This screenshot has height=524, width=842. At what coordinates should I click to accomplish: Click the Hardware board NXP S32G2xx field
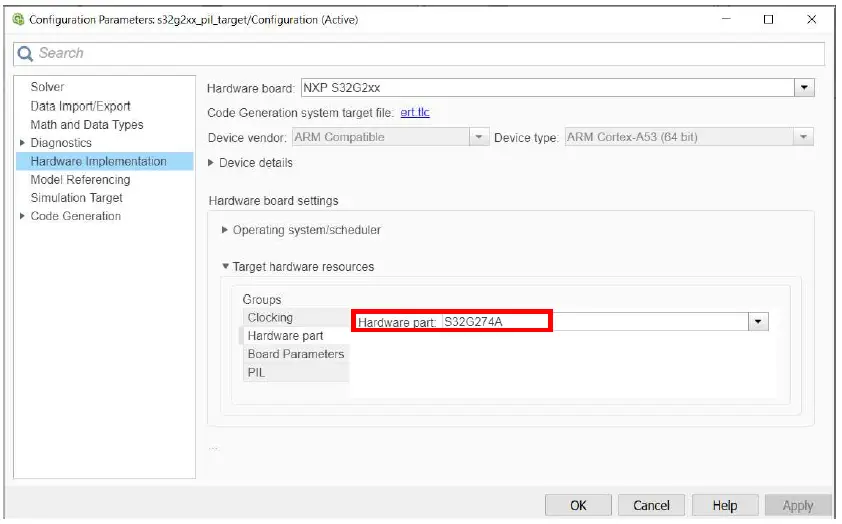tap(548, 88)
